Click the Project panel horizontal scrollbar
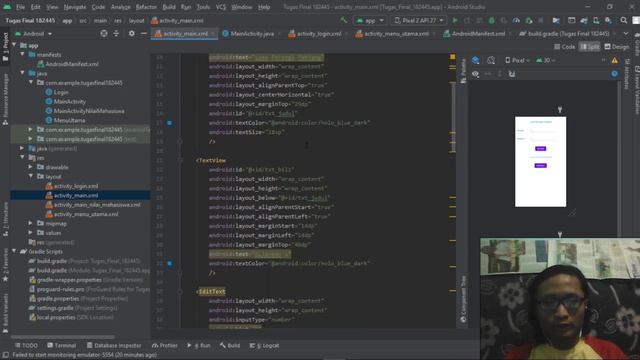 click(63, 337)
